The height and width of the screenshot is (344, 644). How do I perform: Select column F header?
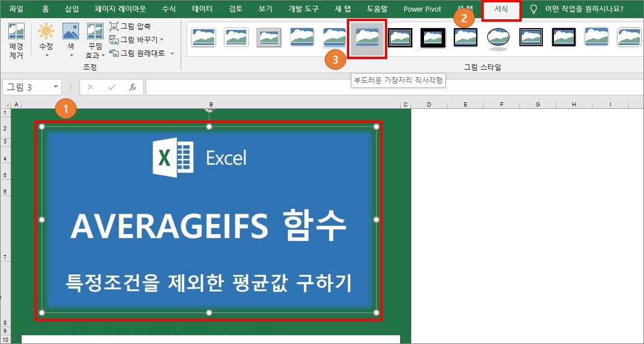(x=501, y=105)
